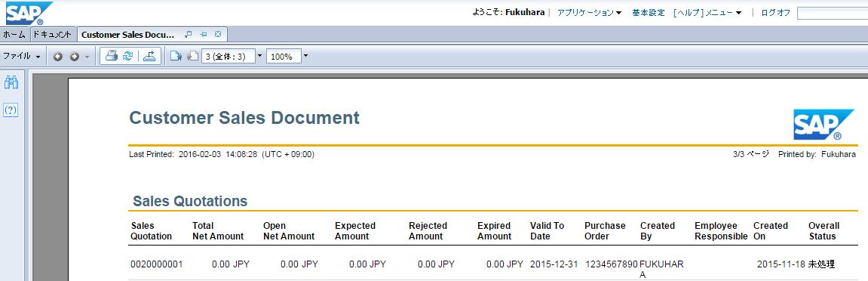This screenshot has width=868, height=281.
Task: Click the go to previous page icon
Action: click(x=192, y=56)
